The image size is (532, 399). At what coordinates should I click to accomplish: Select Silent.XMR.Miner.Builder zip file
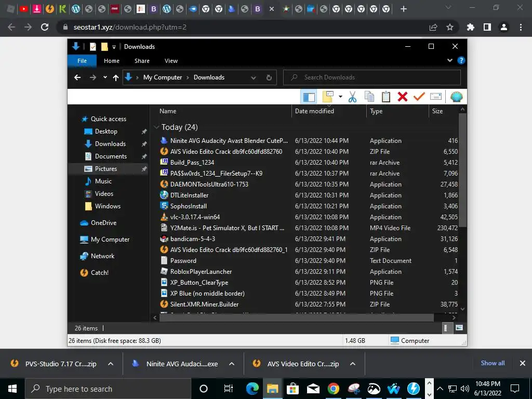point(204,304)
